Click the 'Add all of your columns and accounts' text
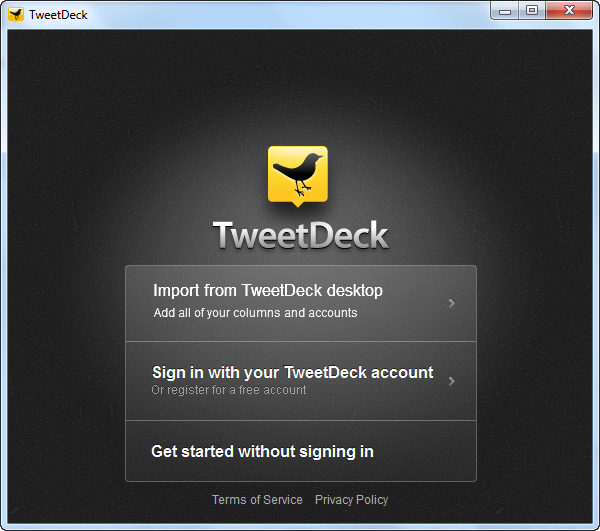The height and width of the screenshot is (531, 600). click(x=255, y=313)
